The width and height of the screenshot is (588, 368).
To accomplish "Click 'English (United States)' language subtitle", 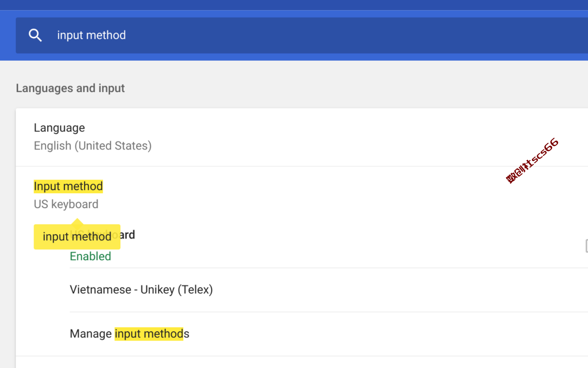I will [x=93, y=146].
